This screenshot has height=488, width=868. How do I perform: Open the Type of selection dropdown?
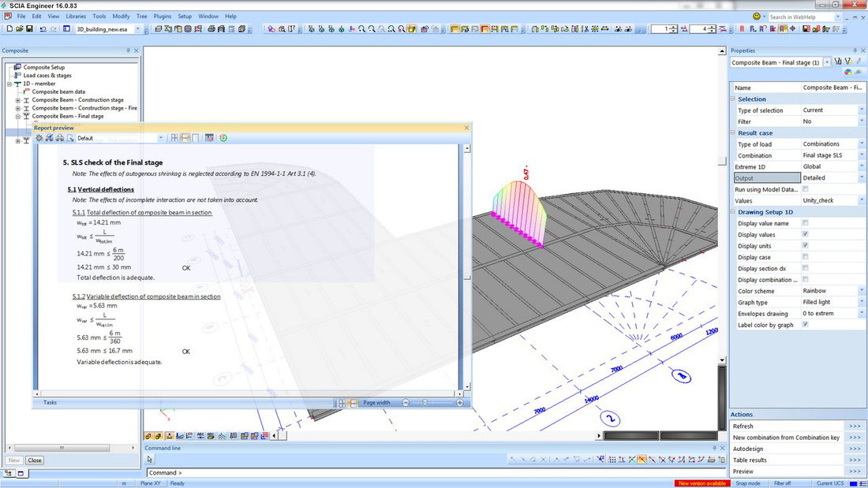862,110
